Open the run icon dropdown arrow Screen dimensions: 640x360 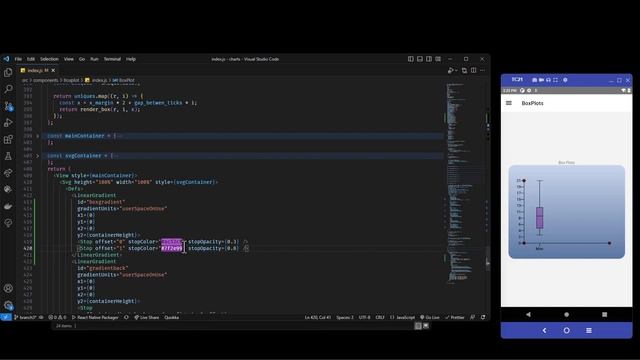(x=456, y=71)
